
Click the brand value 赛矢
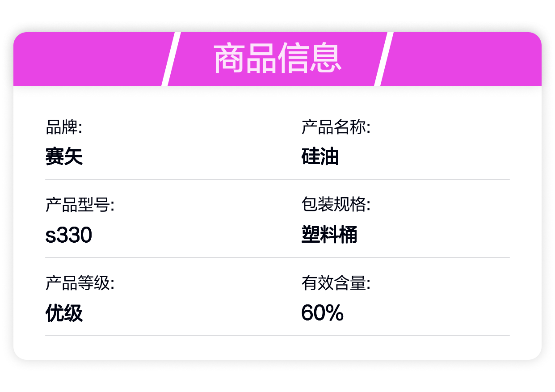pos(64,157)
